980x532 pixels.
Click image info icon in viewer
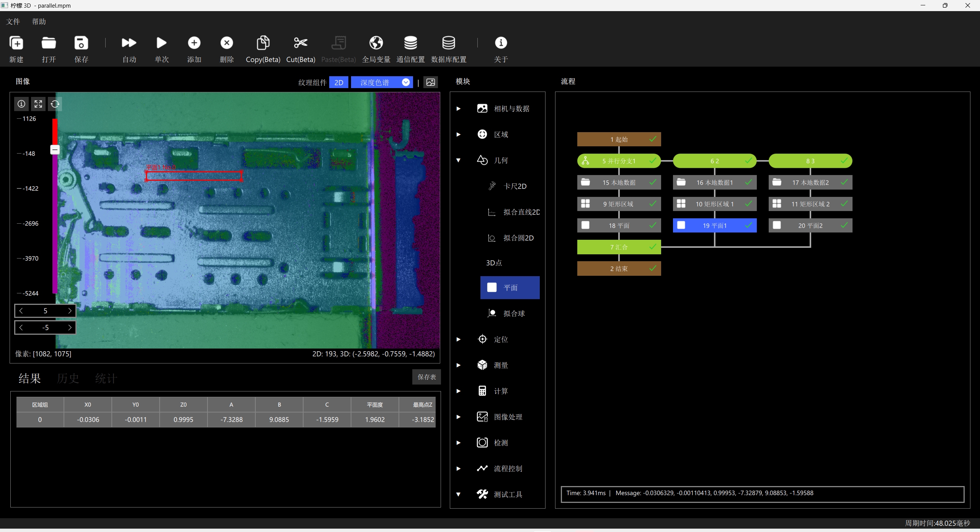21,104
